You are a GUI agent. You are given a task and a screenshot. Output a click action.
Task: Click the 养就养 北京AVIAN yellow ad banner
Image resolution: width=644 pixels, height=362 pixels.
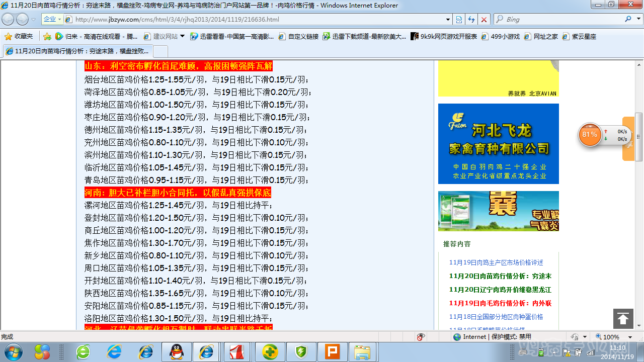pyautogui.click(x=498, y=78)
